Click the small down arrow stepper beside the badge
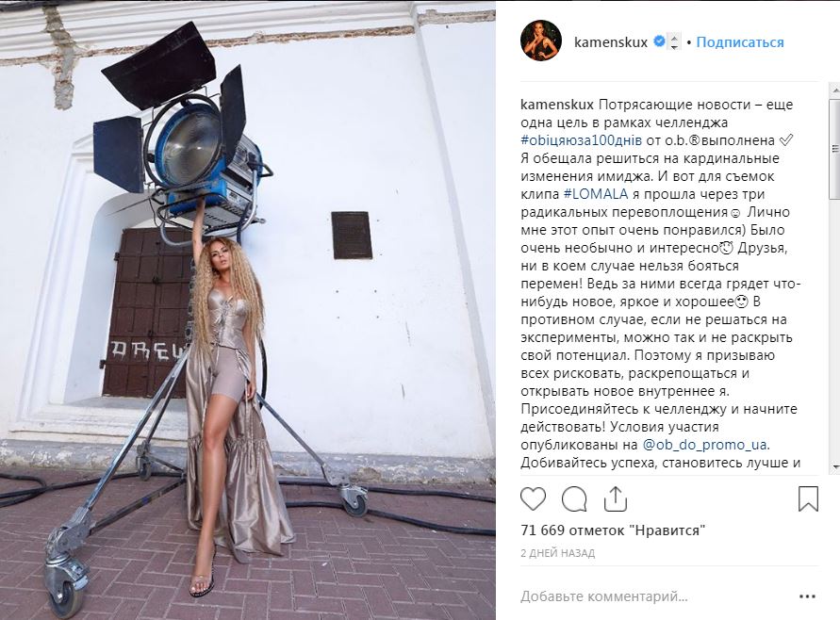 pyautogui.click(x=674, y=46)
